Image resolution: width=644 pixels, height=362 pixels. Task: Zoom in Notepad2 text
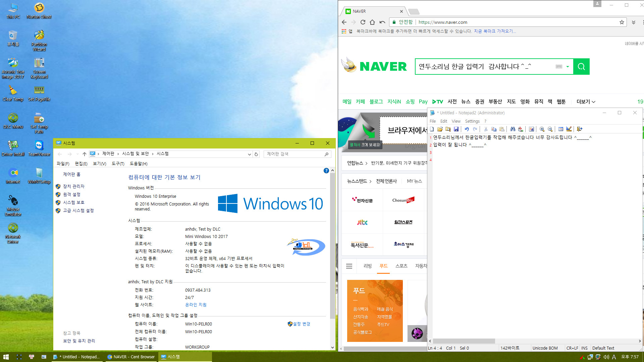[x=542, y=129]
